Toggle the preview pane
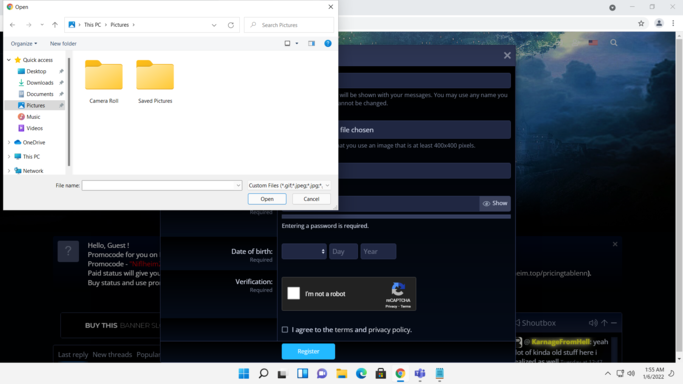 pos(311,43)
